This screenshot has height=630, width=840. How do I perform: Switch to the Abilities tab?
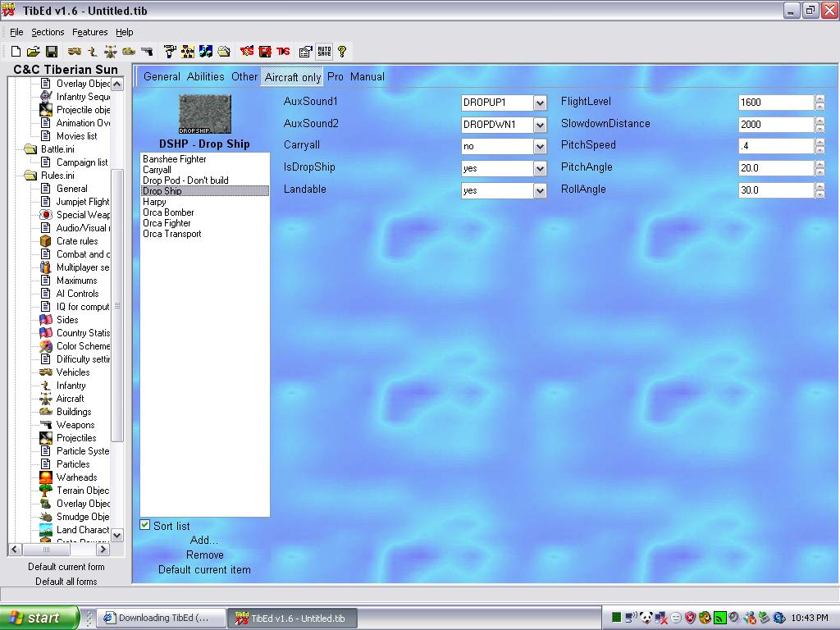(x=205, y=76)
